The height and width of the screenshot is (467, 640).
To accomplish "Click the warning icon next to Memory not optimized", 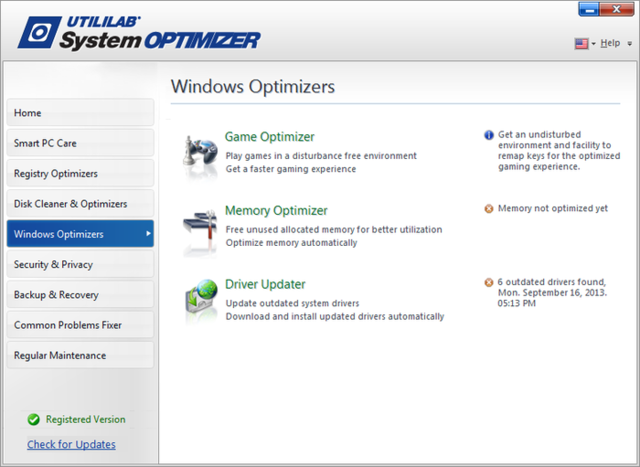I will pyautogui.click(x=489, y=209).
